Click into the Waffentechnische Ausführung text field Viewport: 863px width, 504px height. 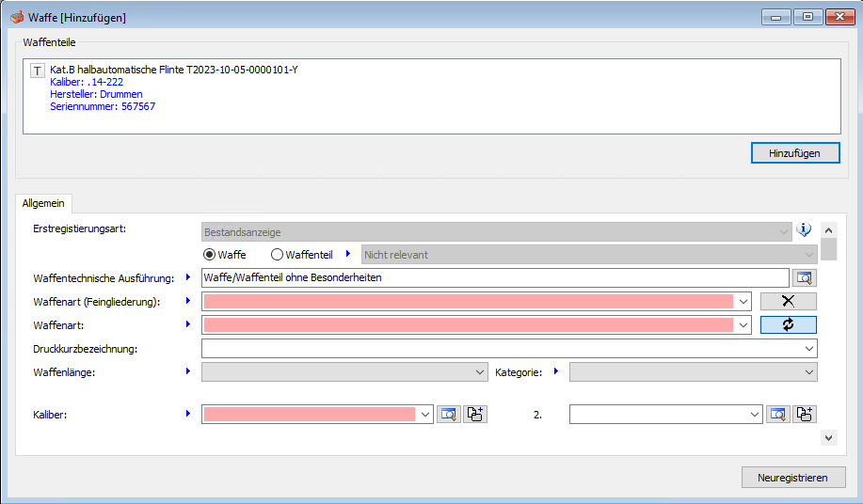coord(494,277)
